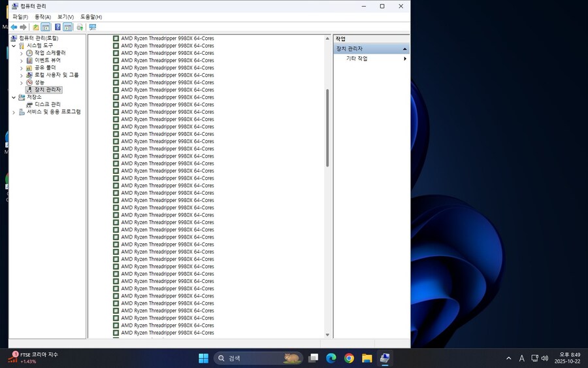The width and height of the screenshot is (588, 368).
Task: Select 이벤트 뷰어 tree node
Action: tap(47, 60)
